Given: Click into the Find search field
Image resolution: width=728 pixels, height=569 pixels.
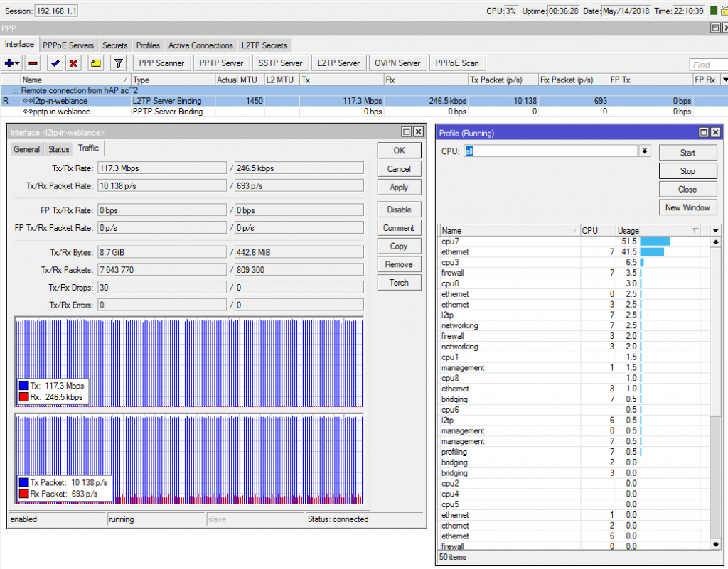Looking at the screenshot, I should [708, 65].
